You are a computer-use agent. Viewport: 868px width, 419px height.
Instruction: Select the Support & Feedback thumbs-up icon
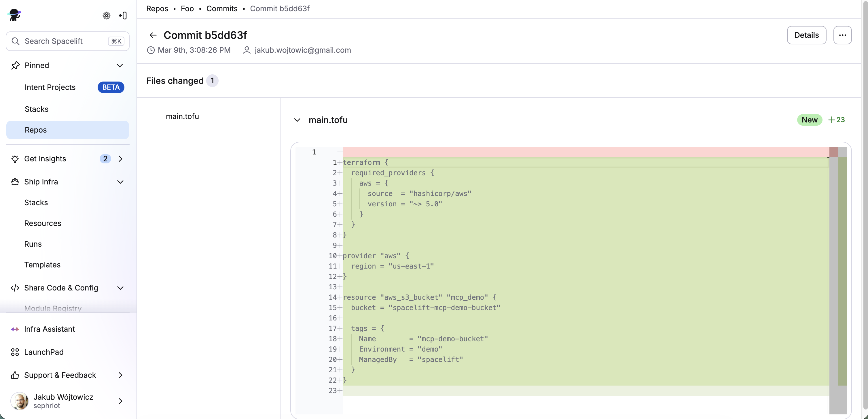[15, 375]
